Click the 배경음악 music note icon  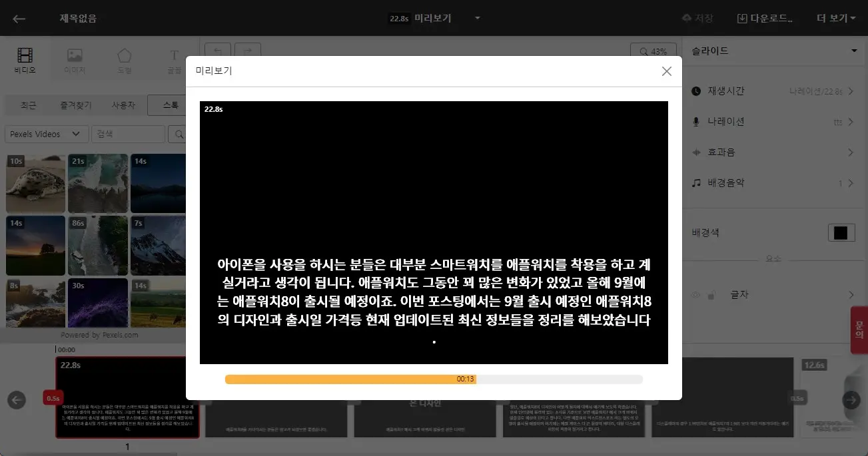click(696, 182)
